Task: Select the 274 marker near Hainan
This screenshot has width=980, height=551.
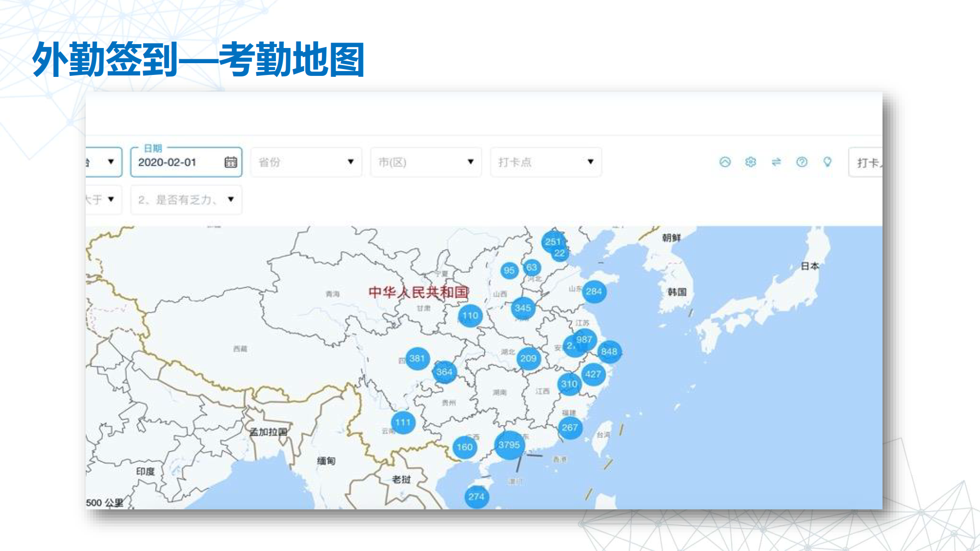Action: point(476,497)
